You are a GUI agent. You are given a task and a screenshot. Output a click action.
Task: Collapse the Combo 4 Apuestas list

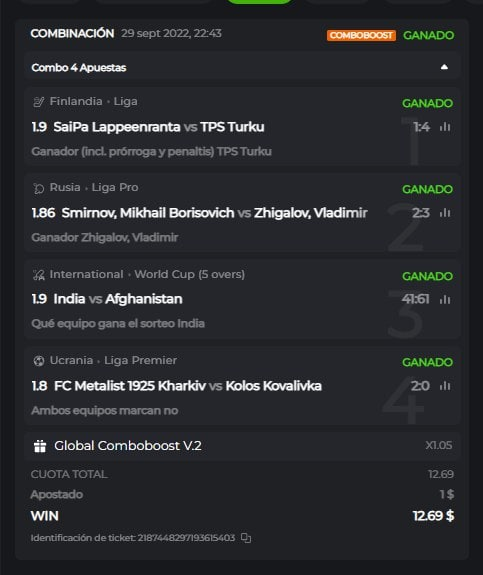(444, 67)
